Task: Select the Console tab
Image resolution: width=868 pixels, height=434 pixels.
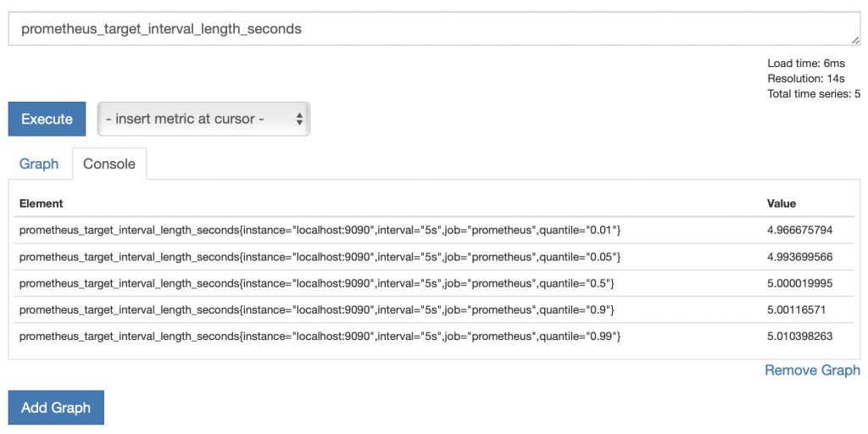Action: (108, 164)
